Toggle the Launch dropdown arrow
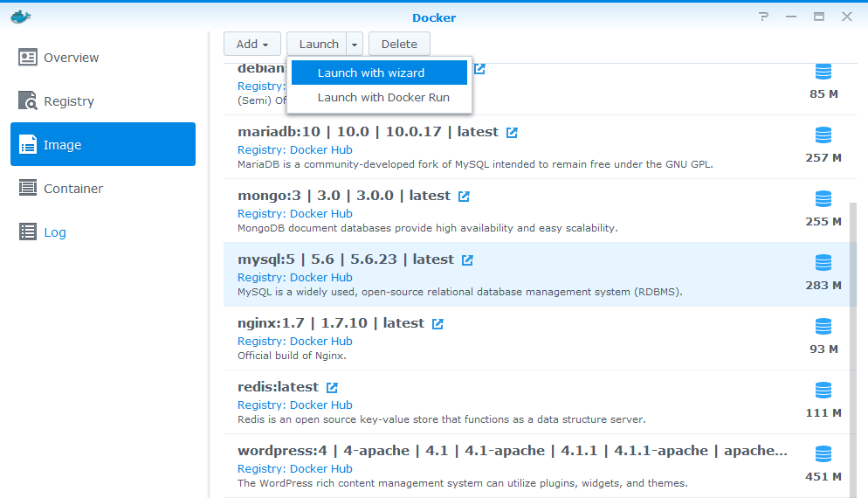This screenshot has width=868, height=498. point(355,44)
